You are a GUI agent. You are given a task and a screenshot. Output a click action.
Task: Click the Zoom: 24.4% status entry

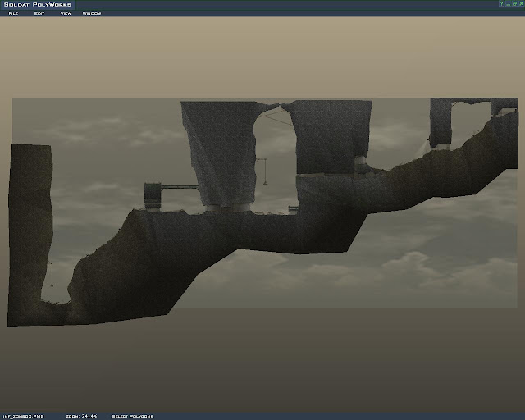pos(81,416)
